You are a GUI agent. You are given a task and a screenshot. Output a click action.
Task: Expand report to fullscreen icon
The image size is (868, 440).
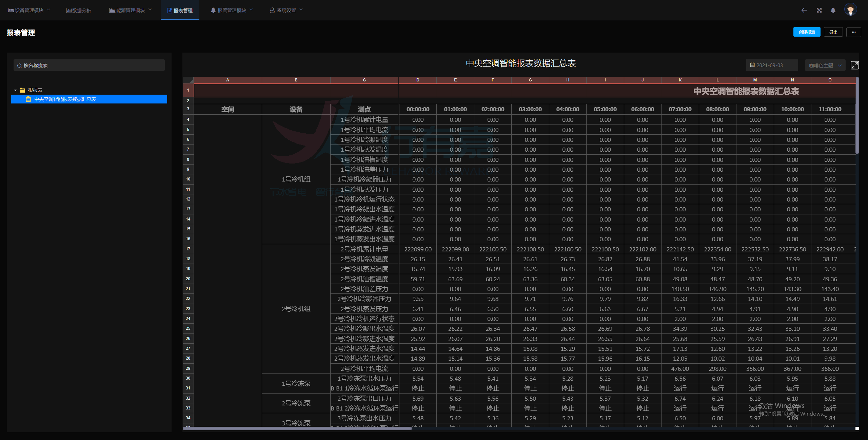point(855,65)
